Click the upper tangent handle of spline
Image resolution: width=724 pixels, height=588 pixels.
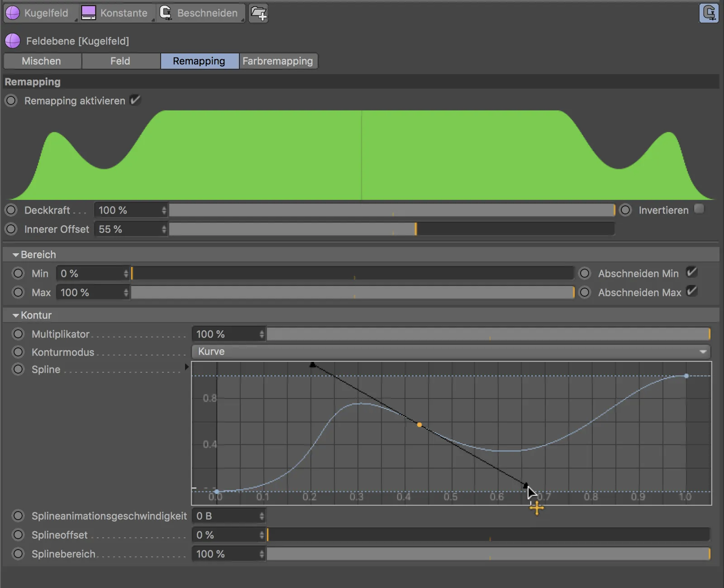[x=313, y=365]
